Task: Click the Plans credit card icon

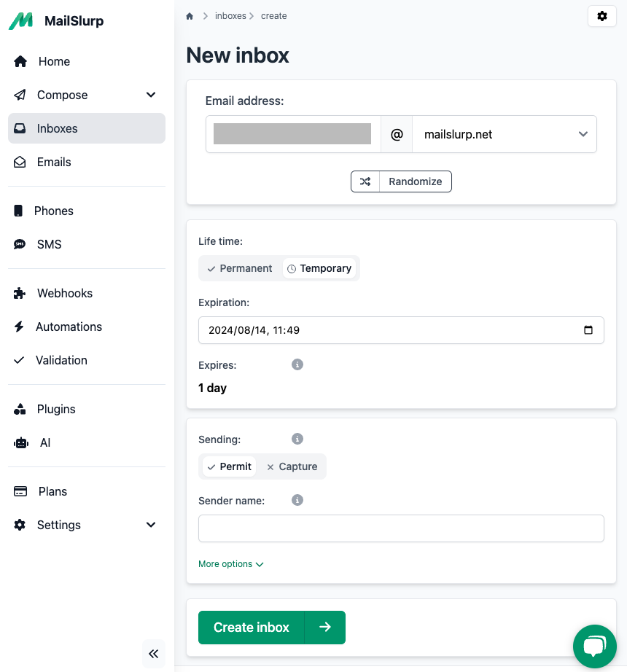Action: [x=20, y=491]
